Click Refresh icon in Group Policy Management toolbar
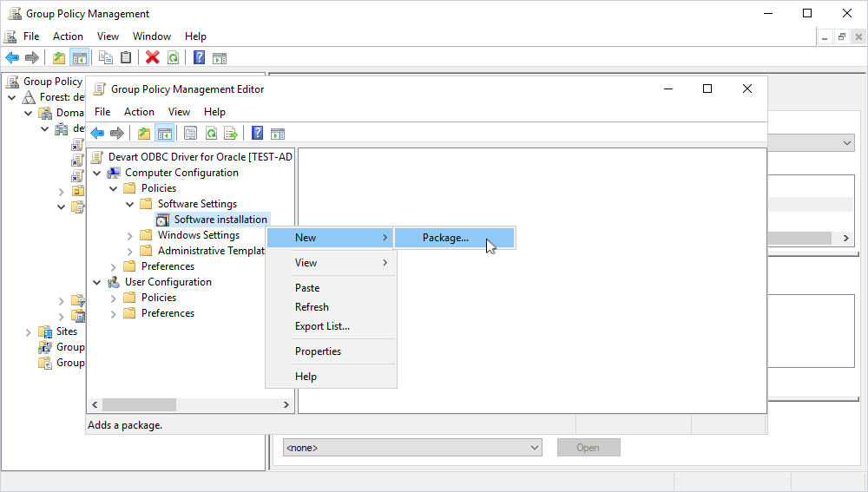Viewport: 868px width, 492px height. click(174, 57)
